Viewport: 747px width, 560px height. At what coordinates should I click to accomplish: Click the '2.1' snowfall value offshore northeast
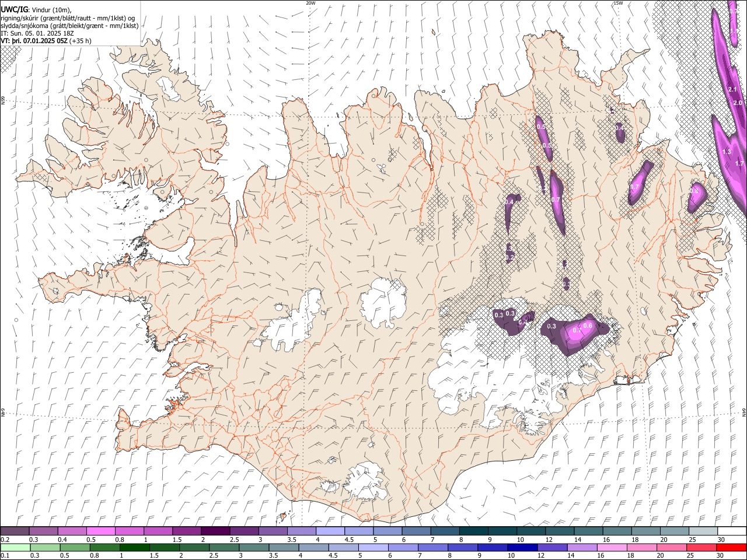[734, 89]
